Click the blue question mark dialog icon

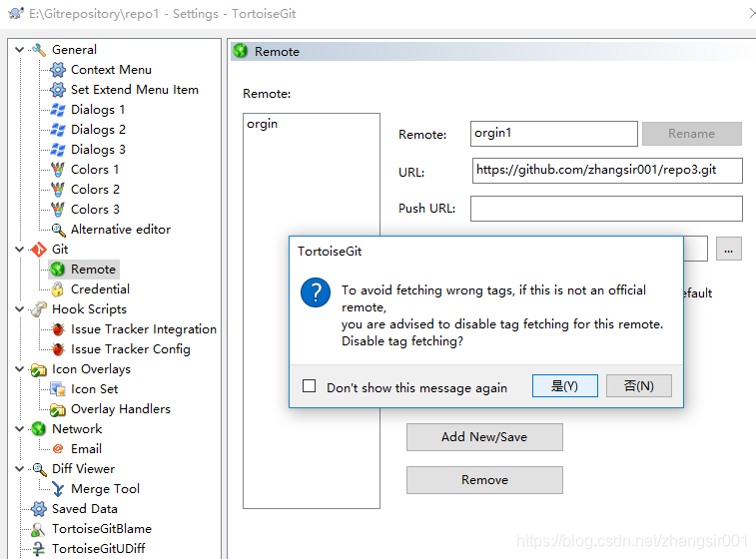click(x=316, y=292)
